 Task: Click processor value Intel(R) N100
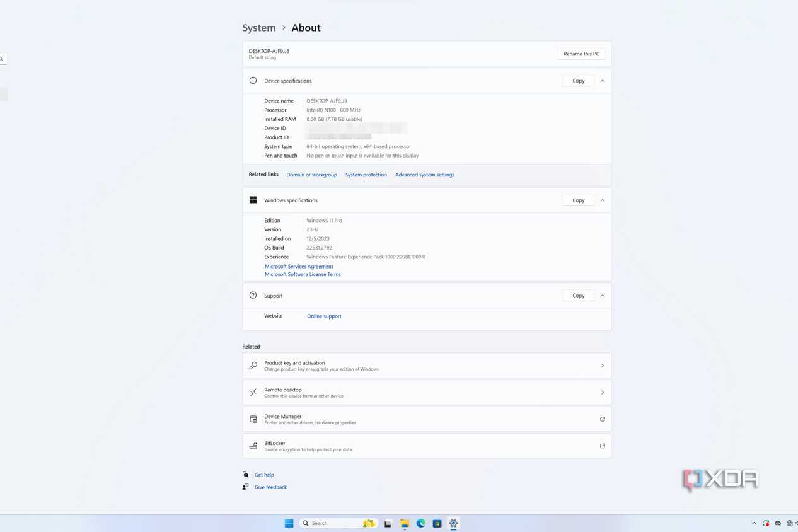pyautogui.click(x=333, y=110)
